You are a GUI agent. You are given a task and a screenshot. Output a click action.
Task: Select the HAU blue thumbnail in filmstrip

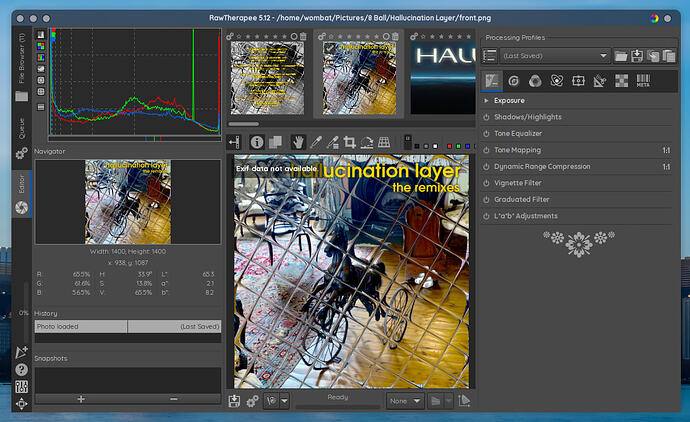[x=443, y=78]
